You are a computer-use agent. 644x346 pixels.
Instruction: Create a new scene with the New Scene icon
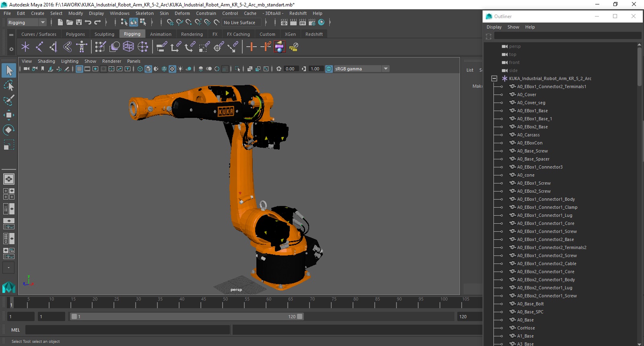pos(60,23)
